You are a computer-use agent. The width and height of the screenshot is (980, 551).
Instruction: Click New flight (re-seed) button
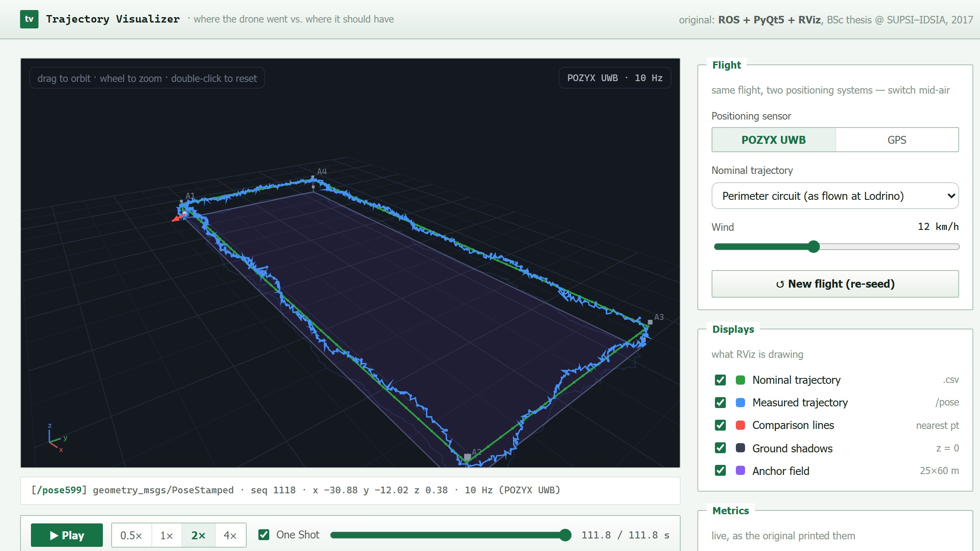click(x=835, y=284)
